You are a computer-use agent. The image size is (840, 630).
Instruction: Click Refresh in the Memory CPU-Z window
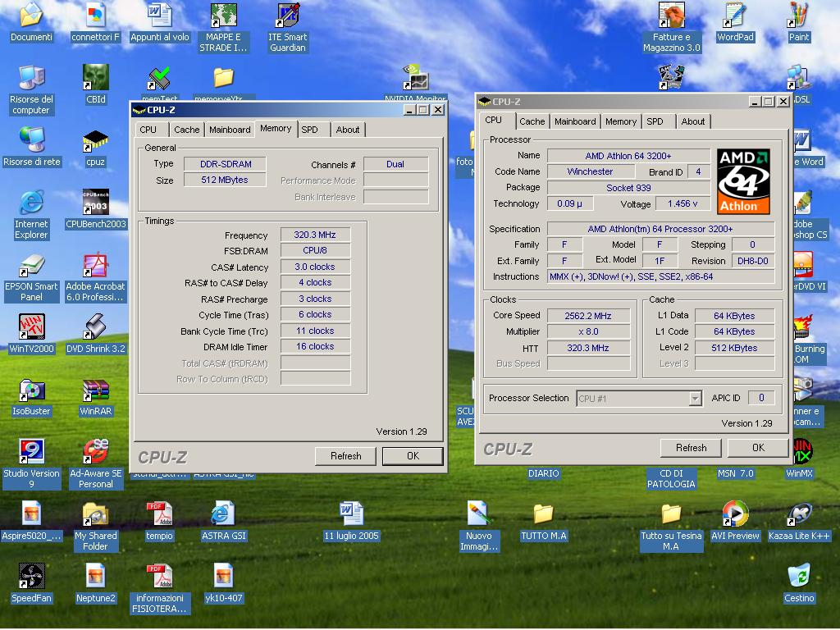[x=345, y=456]
